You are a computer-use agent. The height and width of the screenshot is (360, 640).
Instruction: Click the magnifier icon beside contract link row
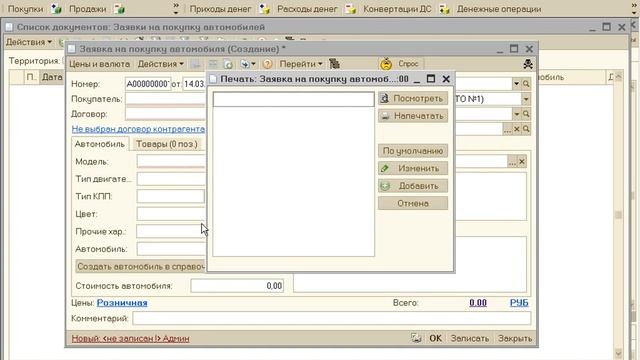point(526,129)
